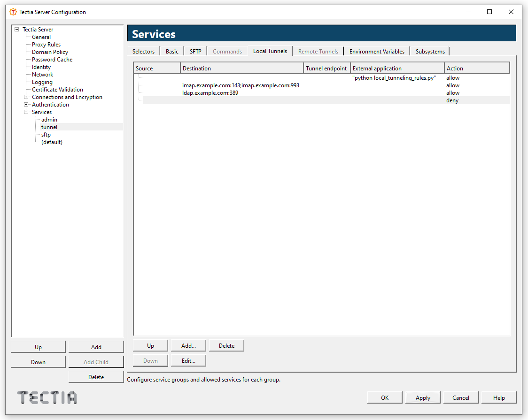Minimize the Tectia Server Configuration window
Screen dimensions: 528x420
(468, 12)
